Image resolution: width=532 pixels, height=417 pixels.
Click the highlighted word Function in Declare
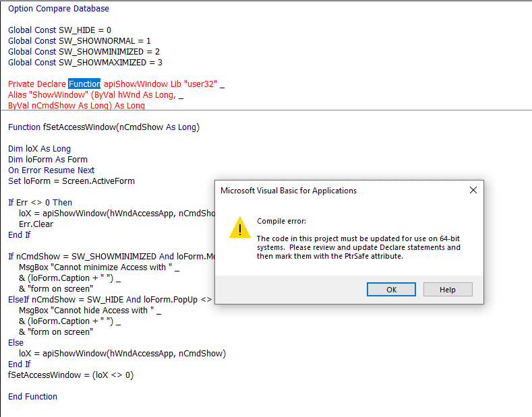(x=84, y=84)
